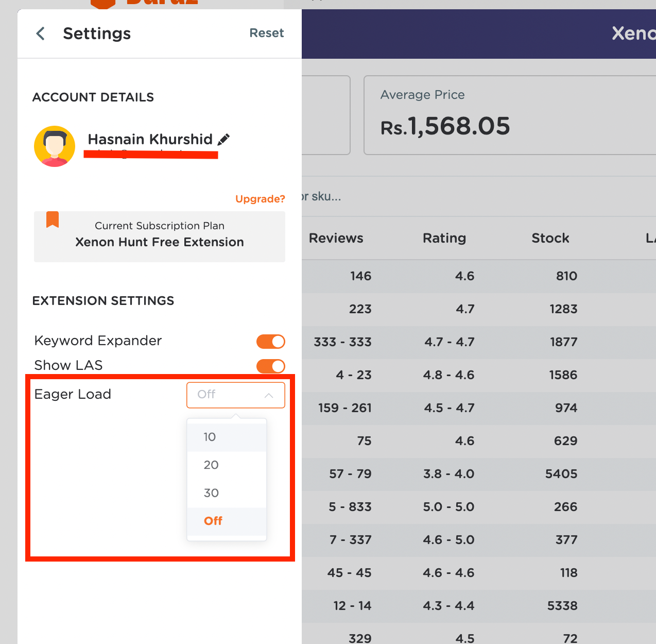Screen dimensions: 656x644
Task: Click the Current Subscription Plan card
Action: click(160, 236)
